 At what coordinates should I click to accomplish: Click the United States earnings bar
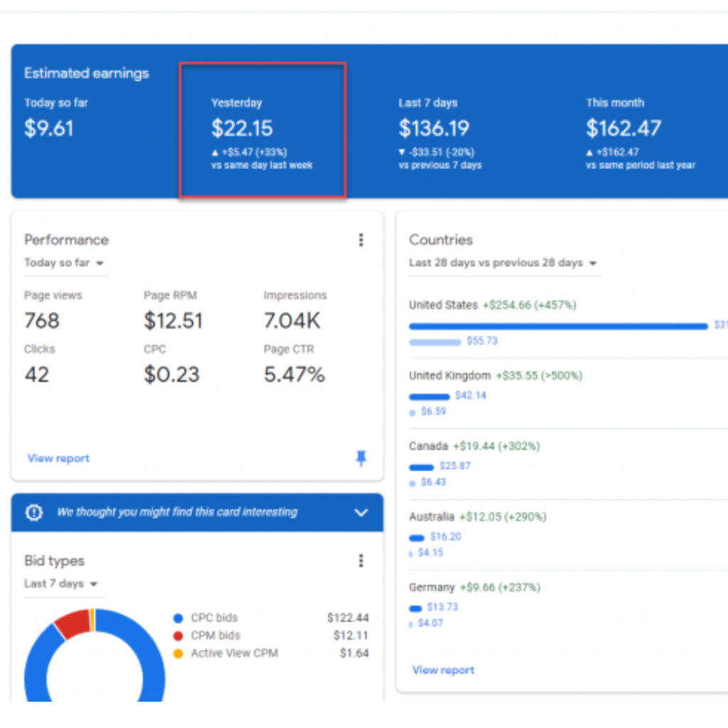tap(558, 326)
